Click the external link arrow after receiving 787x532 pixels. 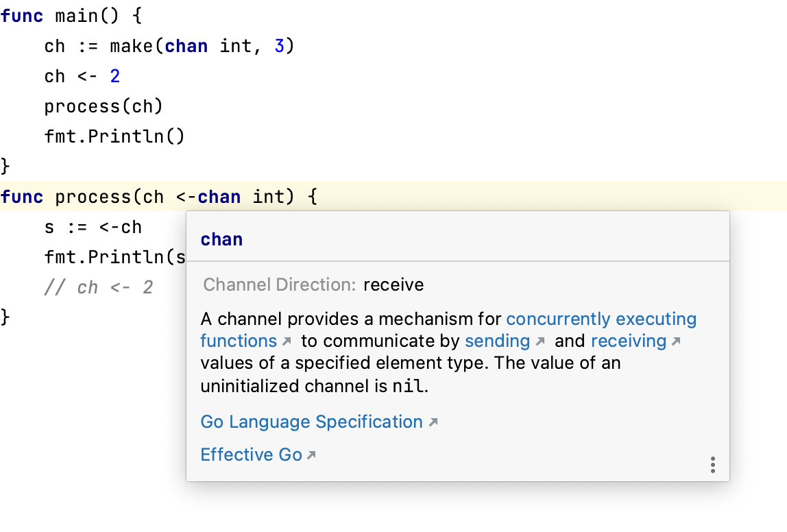click(x=675, y=341)
